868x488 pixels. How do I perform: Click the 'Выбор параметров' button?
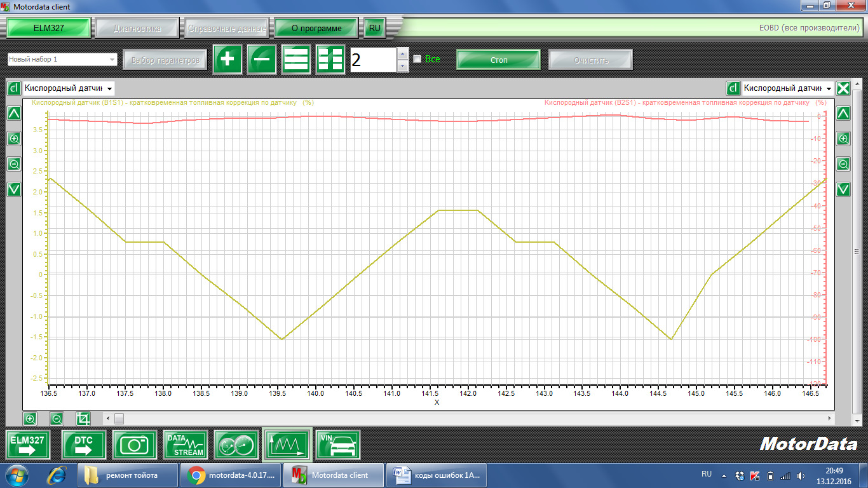[165, 60]
